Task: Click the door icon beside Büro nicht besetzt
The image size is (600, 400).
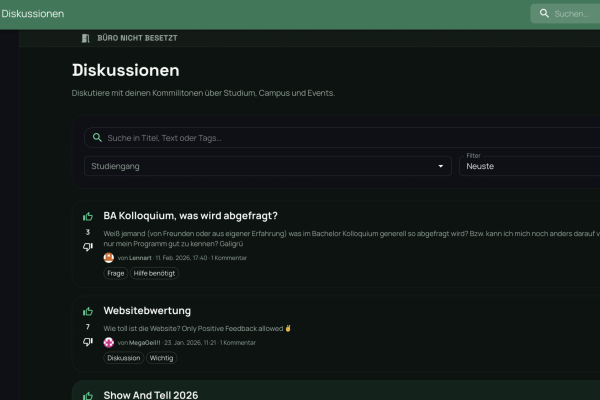Action: (86, 38)
